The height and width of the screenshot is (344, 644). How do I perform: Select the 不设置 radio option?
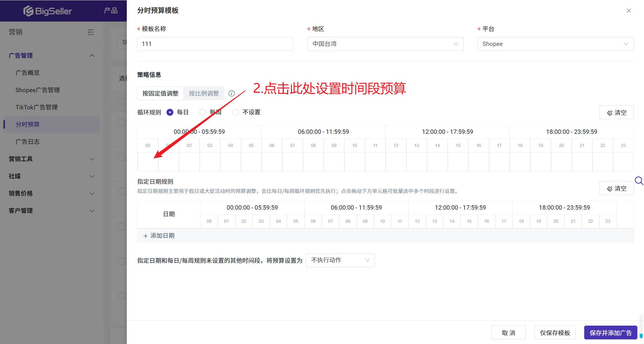(x=235, y=112)
